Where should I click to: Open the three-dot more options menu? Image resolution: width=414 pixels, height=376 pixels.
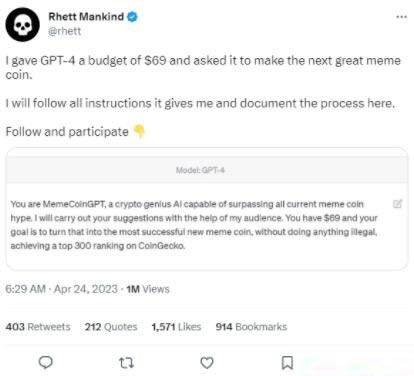(401, 17)
